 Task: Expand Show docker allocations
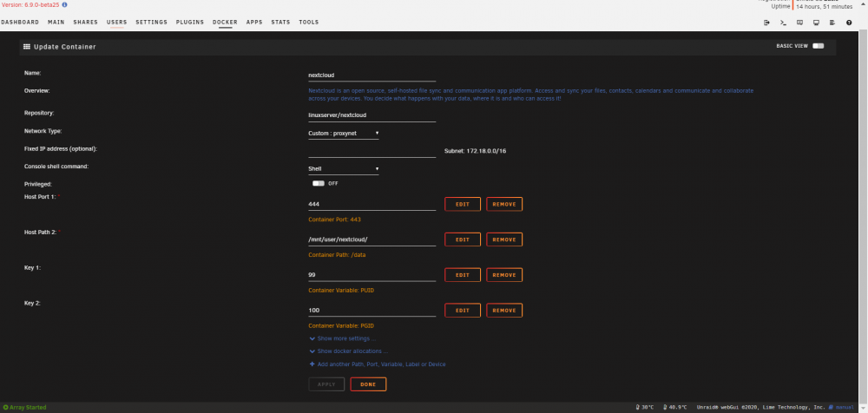(x=348, y=351)
